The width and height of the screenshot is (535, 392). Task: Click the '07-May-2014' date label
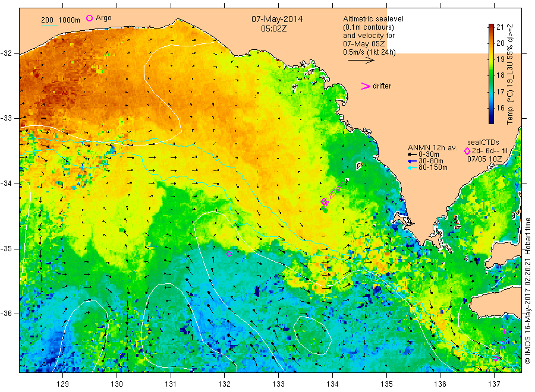[x=277, y=19]
